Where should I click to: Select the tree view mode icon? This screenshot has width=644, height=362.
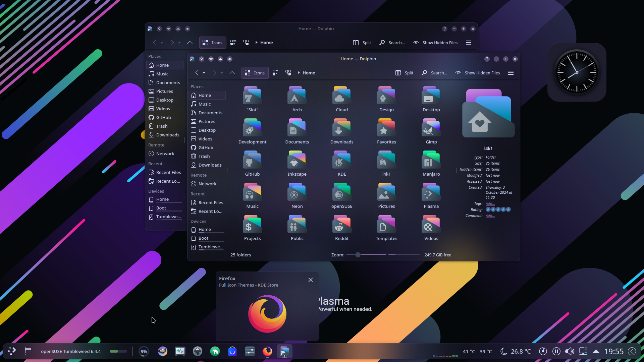[x=288, y=73]
